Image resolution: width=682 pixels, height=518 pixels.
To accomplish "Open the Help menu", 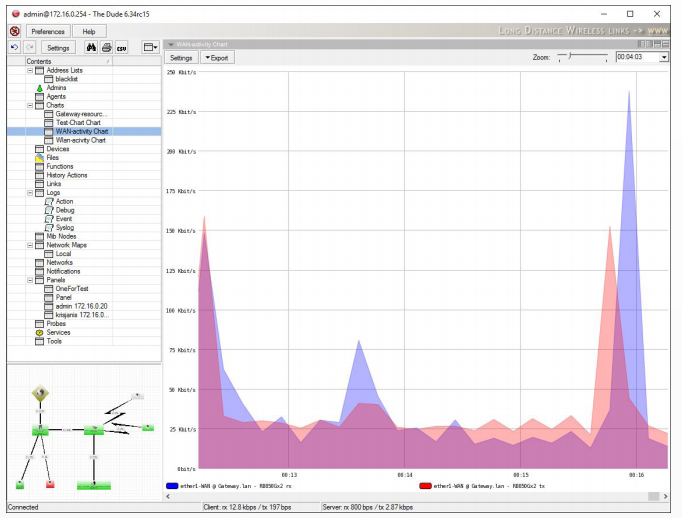I will point(89,31).
